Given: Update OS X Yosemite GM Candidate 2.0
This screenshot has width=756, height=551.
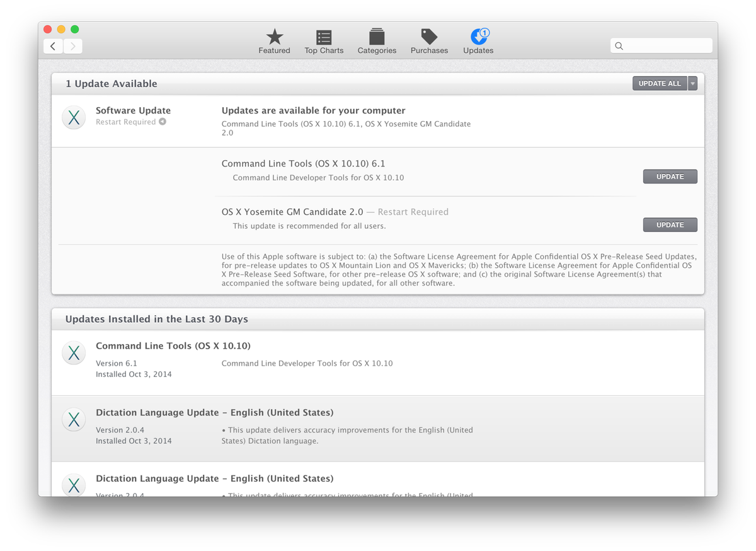Looking at the screenshot, I should tap(670, 224).
